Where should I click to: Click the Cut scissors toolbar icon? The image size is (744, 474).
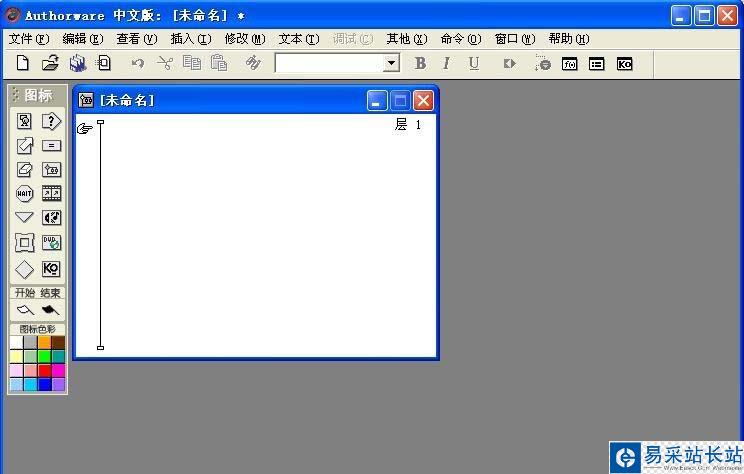coord(165,63)
